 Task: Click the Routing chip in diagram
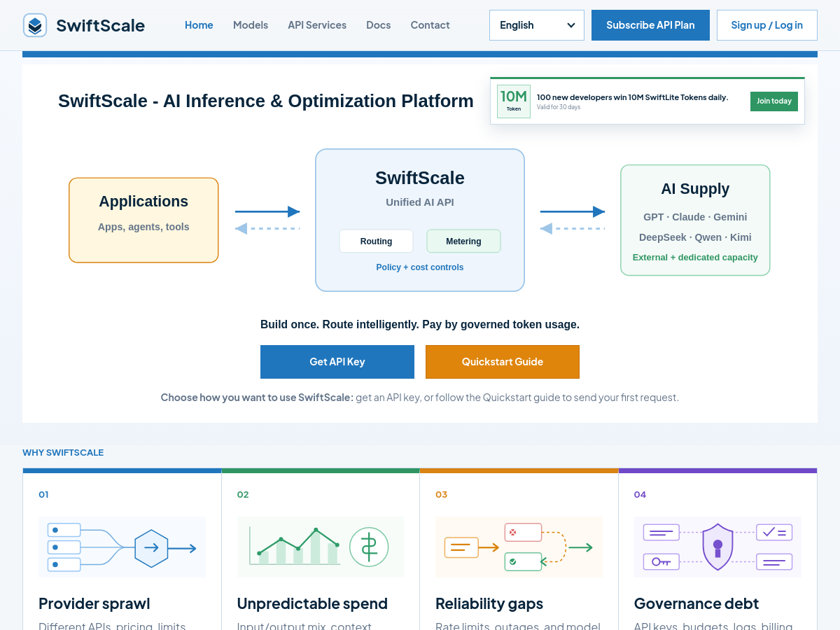[x=377, y=241]
